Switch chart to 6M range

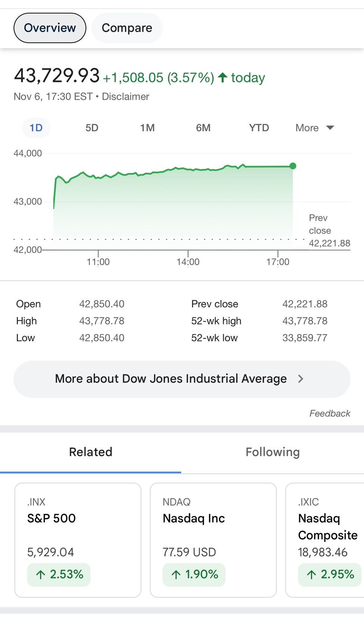click(x=203, y=128)
